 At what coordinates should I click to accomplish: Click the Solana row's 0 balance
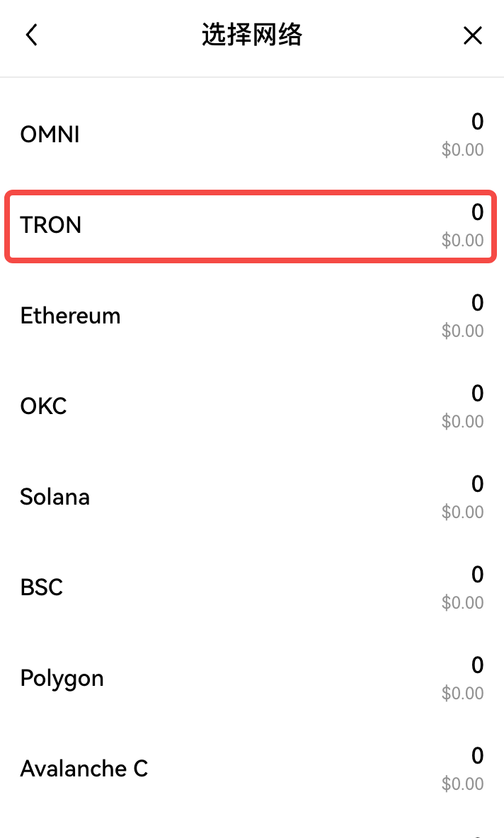coord(477,484)
